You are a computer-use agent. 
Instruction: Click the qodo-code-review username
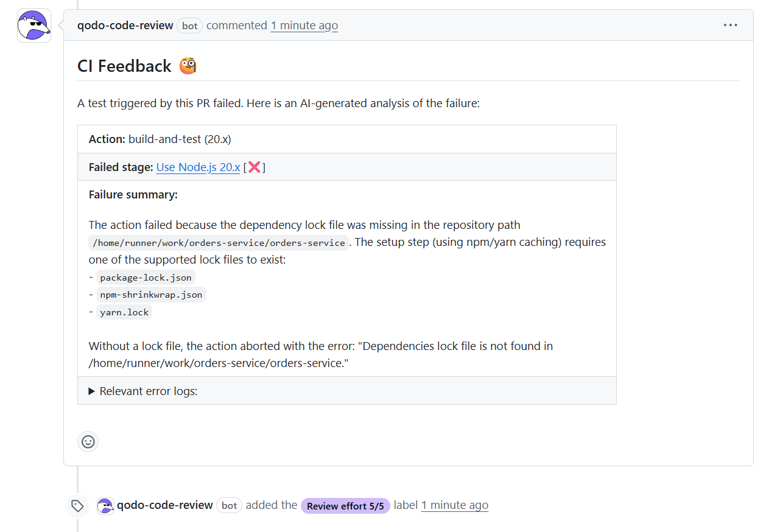click(x=125, y=26)
